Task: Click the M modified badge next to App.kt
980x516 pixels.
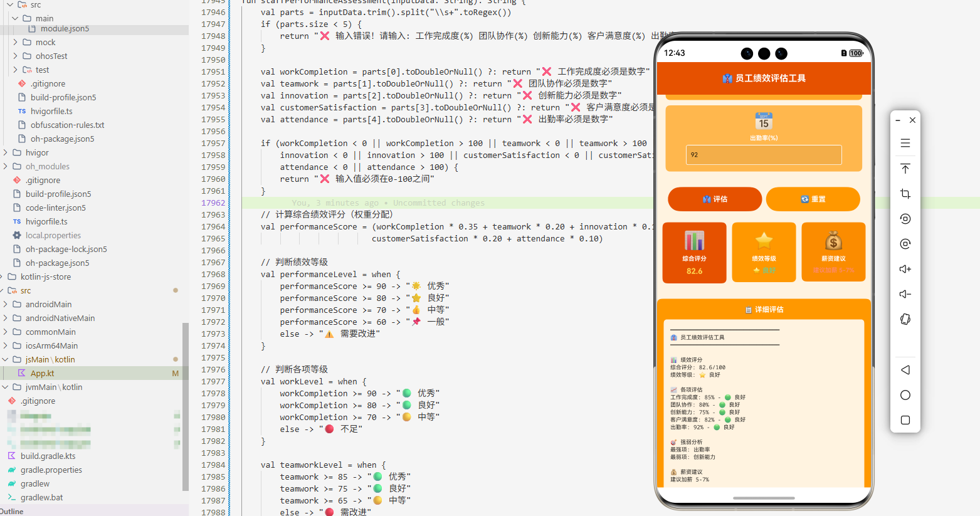Action: [176, 373]
